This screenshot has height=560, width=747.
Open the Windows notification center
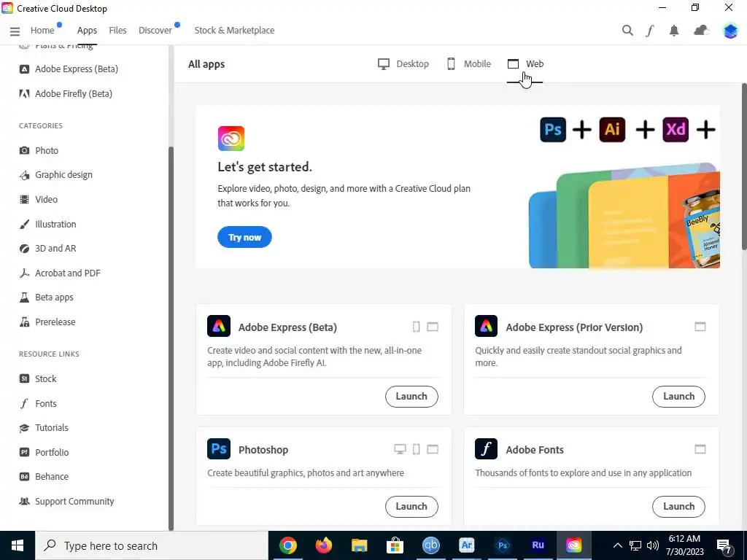[x=724, y=546]
